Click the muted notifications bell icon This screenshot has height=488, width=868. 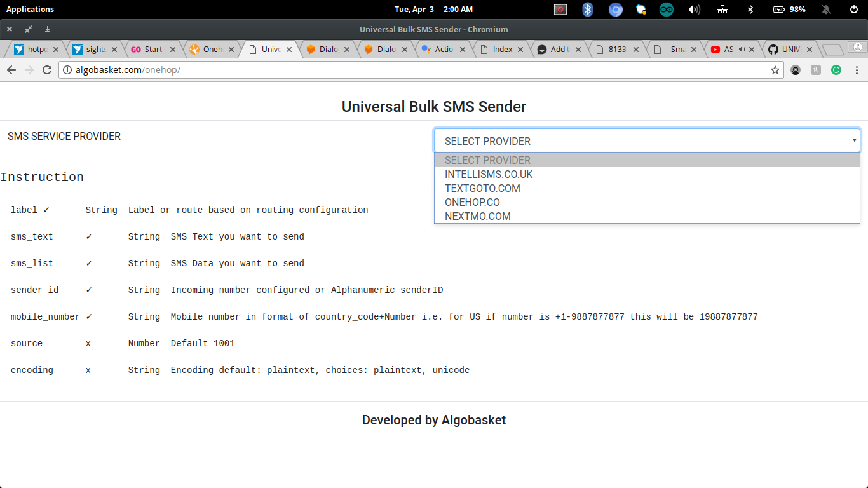[826, 10]
